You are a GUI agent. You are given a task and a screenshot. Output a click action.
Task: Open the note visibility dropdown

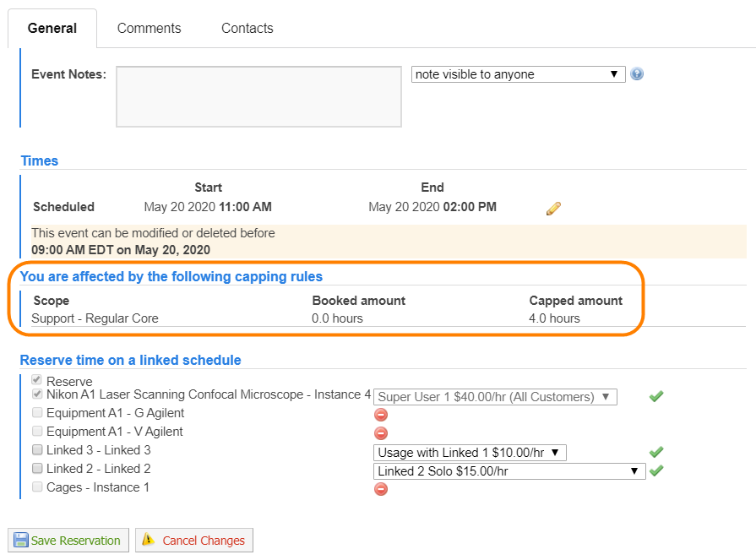coord(518,74)
